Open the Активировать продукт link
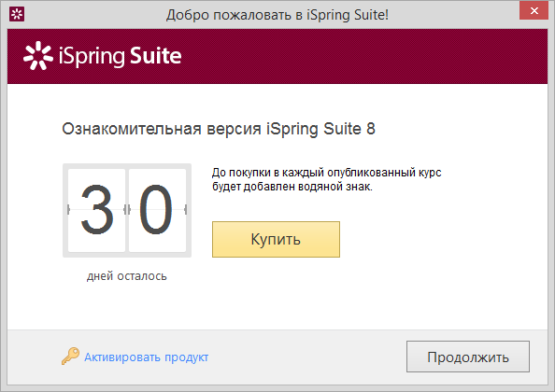 146,357
